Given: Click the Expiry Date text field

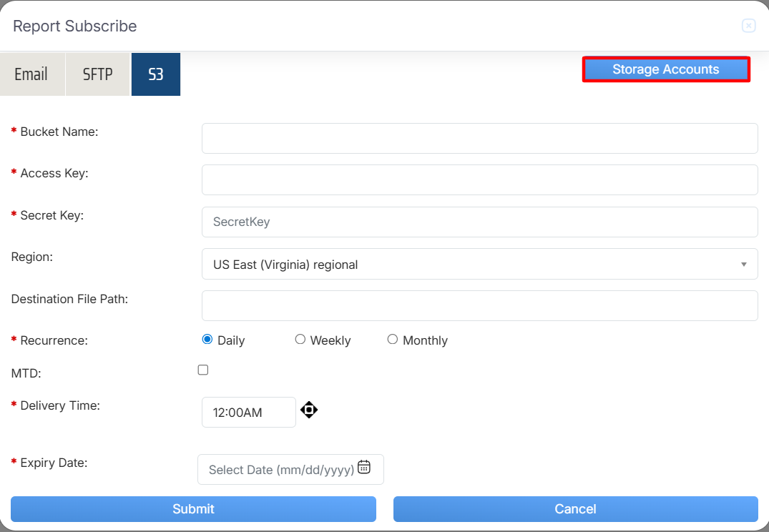Looking at the screenshot, I should (280, 470).
